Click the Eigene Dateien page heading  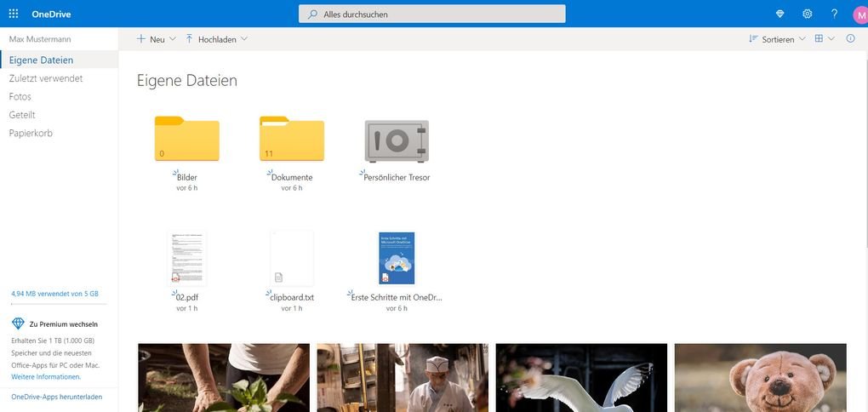[187, 80]
